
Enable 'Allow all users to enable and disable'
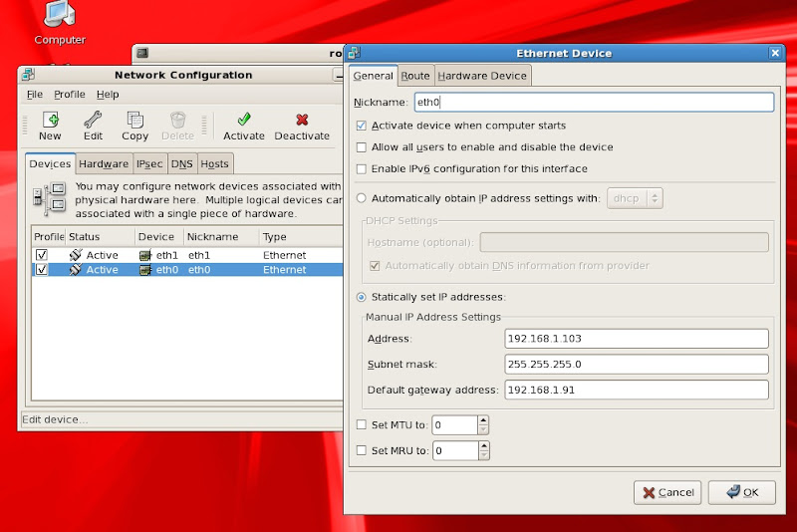click(x=362, y=147)
